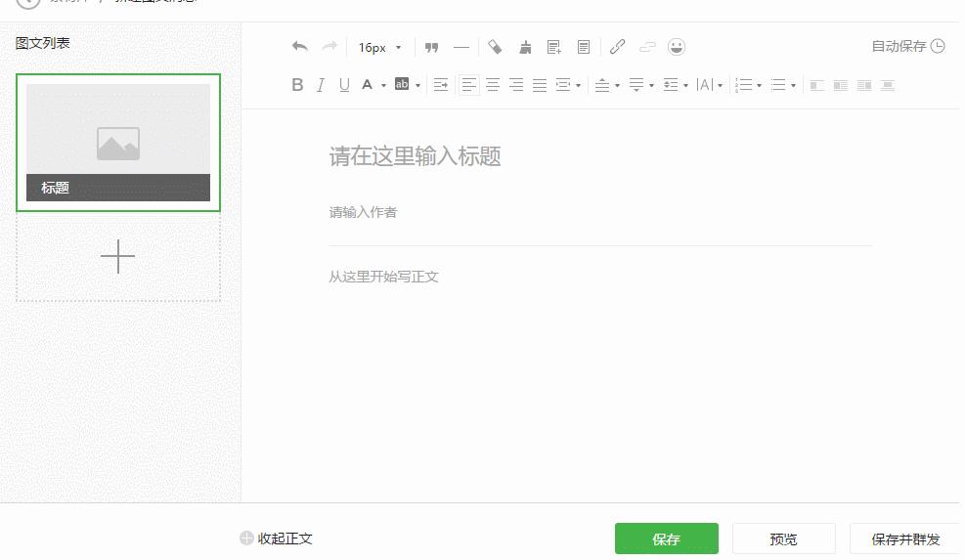Click the second image wrap layout icon
This screenshot has height=560, width=965.
[x=840, y=86]
